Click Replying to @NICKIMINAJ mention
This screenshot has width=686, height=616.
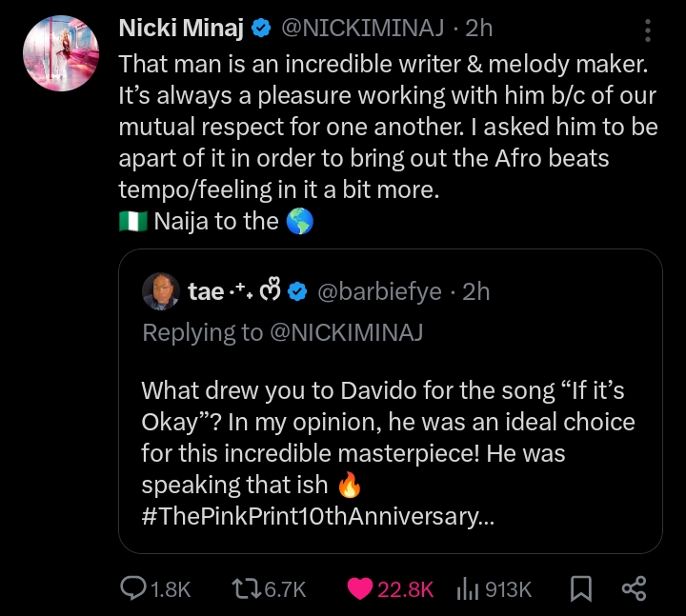coord(347,332)
